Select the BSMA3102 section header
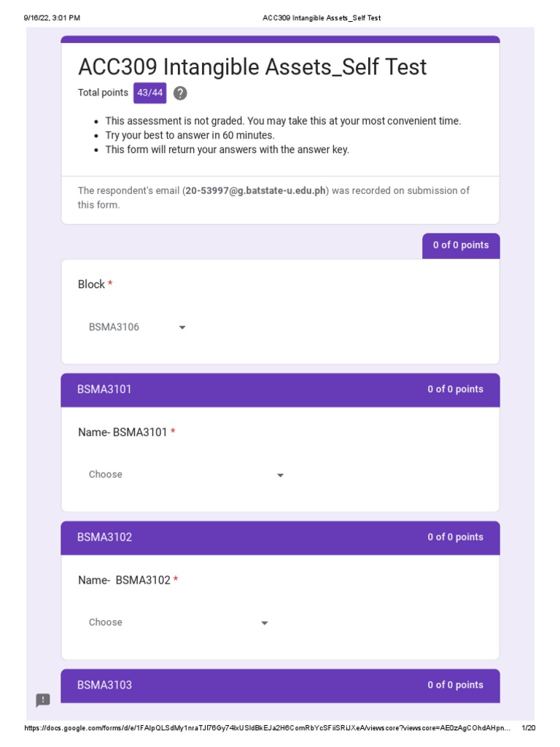This screenshot has height=747, width=560. [x=104, y=538]
